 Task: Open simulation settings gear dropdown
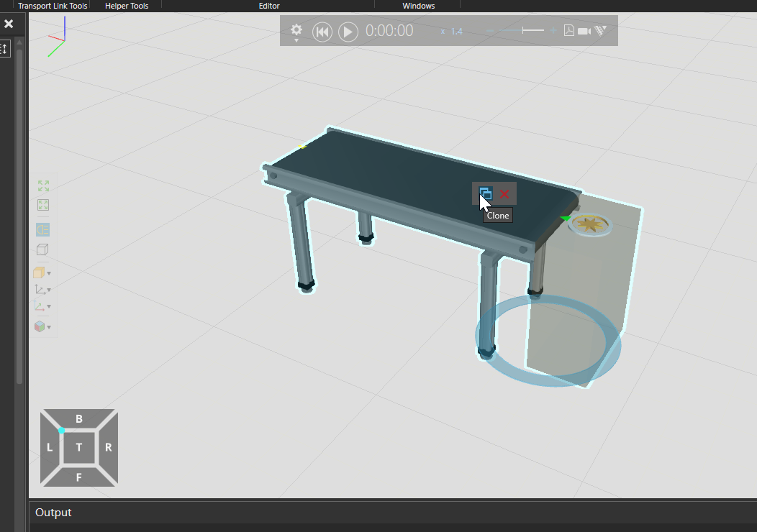296,32
